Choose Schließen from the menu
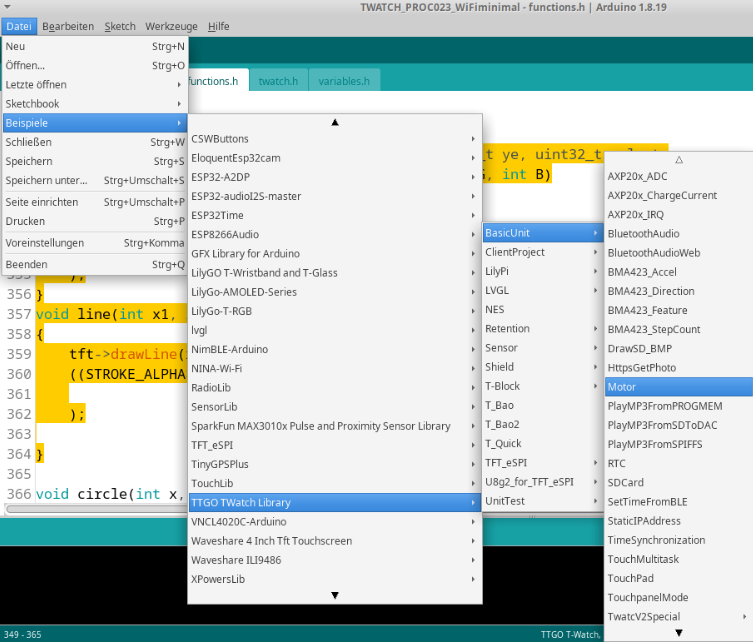The width and height of the screenshot is (753, 642). [x=95, y=142]
